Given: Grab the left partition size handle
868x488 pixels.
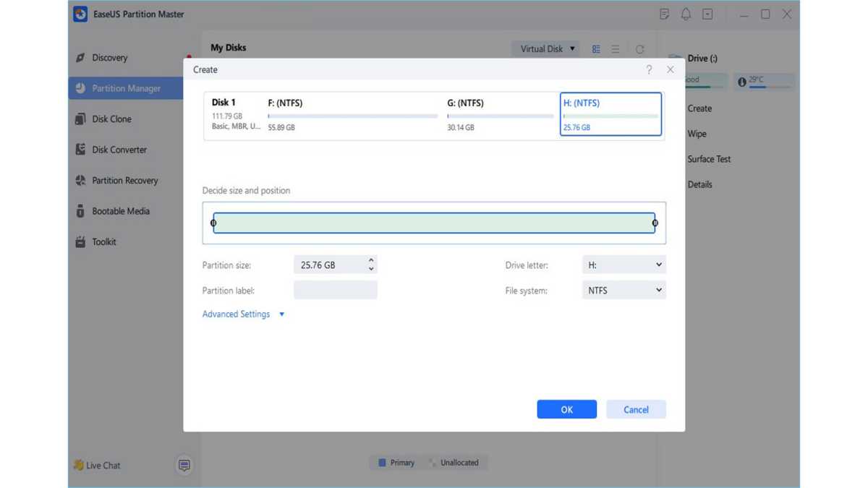Looking at the screenshot, I should tap(213, 223).
